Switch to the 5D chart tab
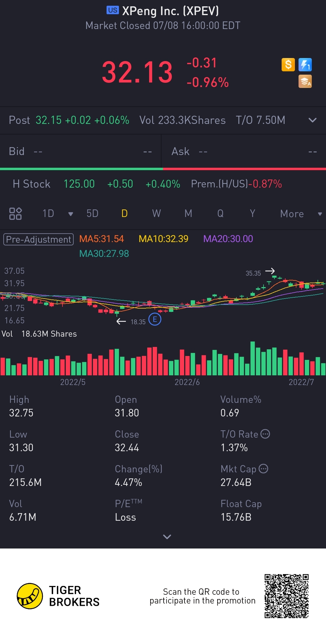The width and height of the screenshot is (326, 644). coord(92,214)
